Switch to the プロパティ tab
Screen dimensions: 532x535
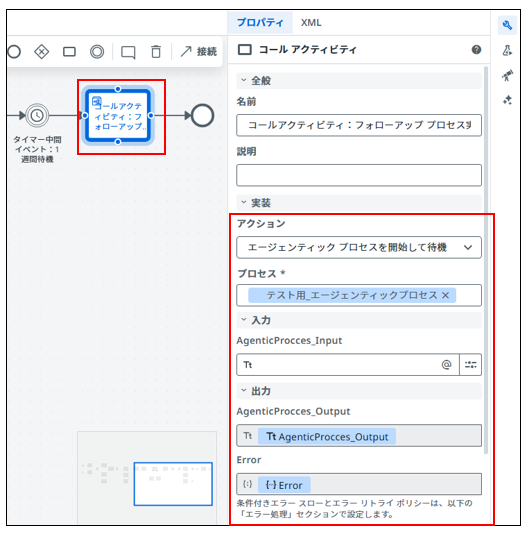[x=260, y=23]
